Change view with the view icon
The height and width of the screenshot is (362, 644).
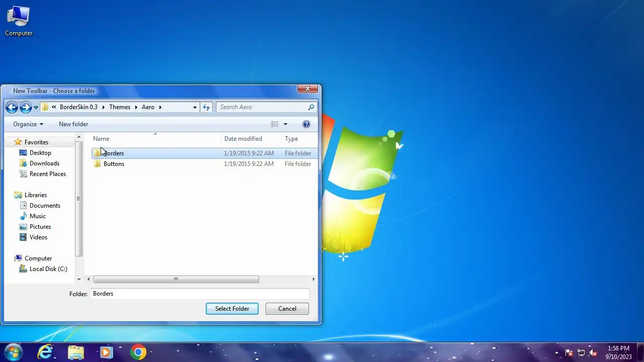tap(274, 124)
